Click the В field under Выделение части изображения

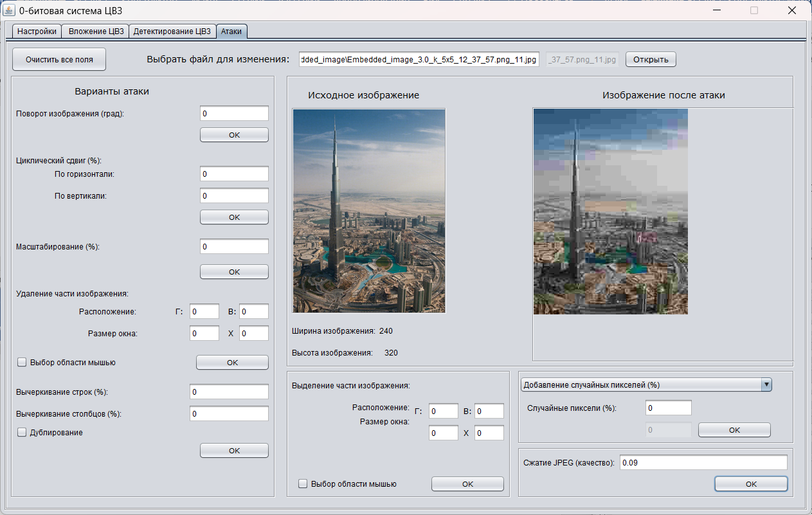coord(489,411)
